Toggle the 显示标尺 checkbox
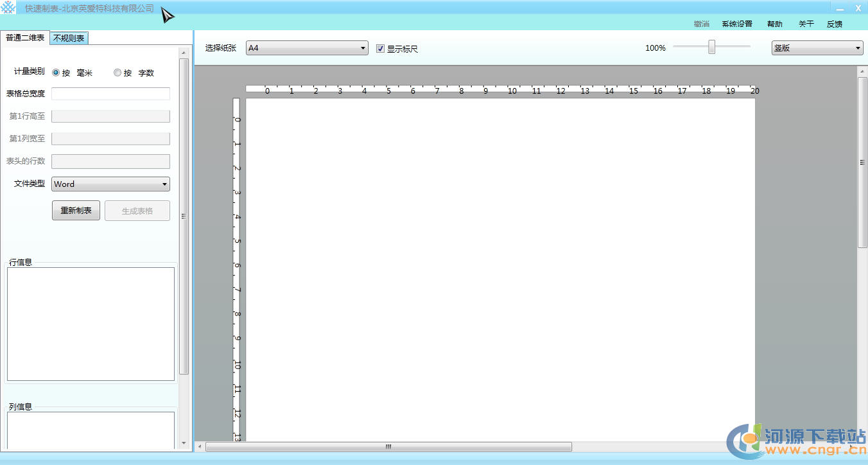 tap(380, 48)
